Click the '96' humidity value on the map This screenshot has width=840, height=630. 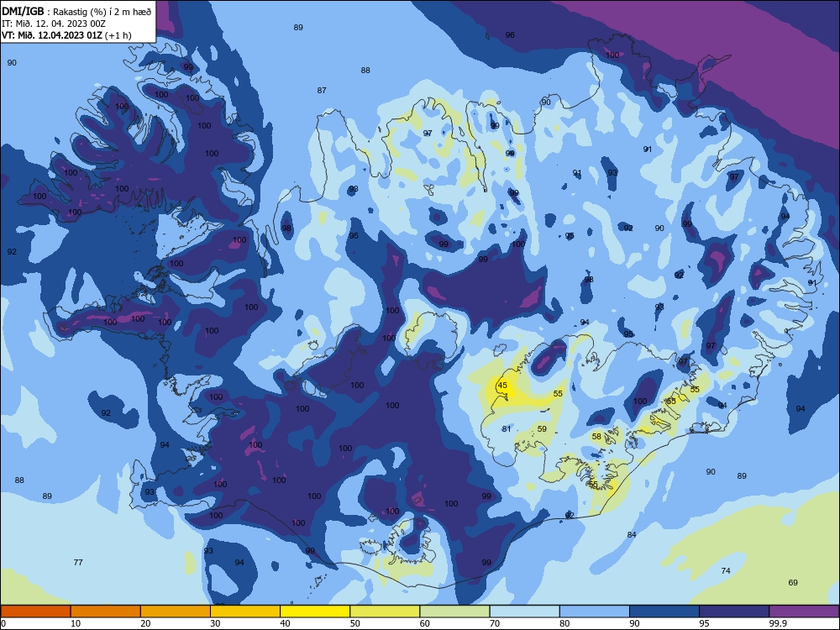(510, 34)
